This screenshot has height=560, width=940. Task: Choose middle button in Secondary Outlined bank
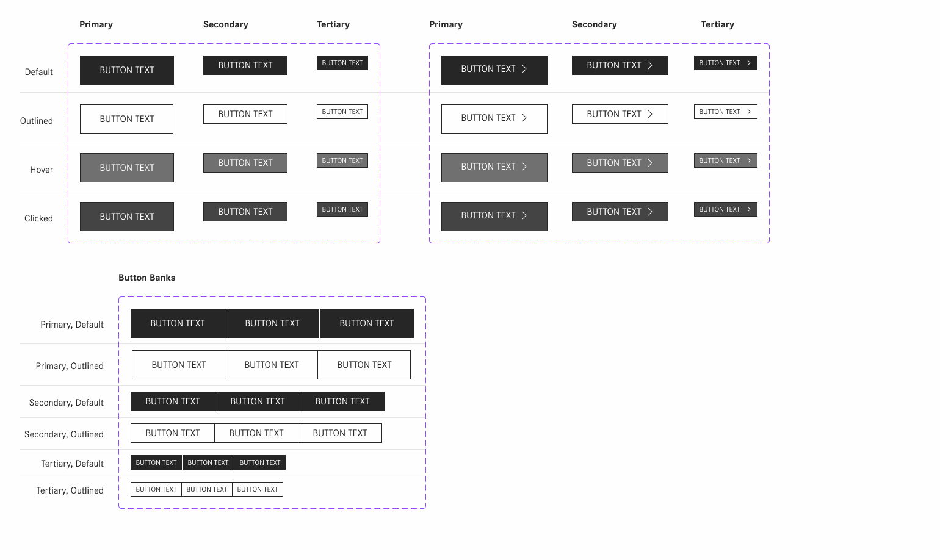pos(256,433)
